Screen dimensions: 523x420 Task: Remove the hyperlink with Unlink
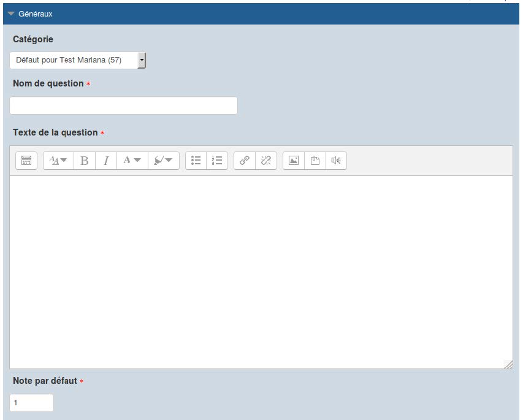point(265,160)
